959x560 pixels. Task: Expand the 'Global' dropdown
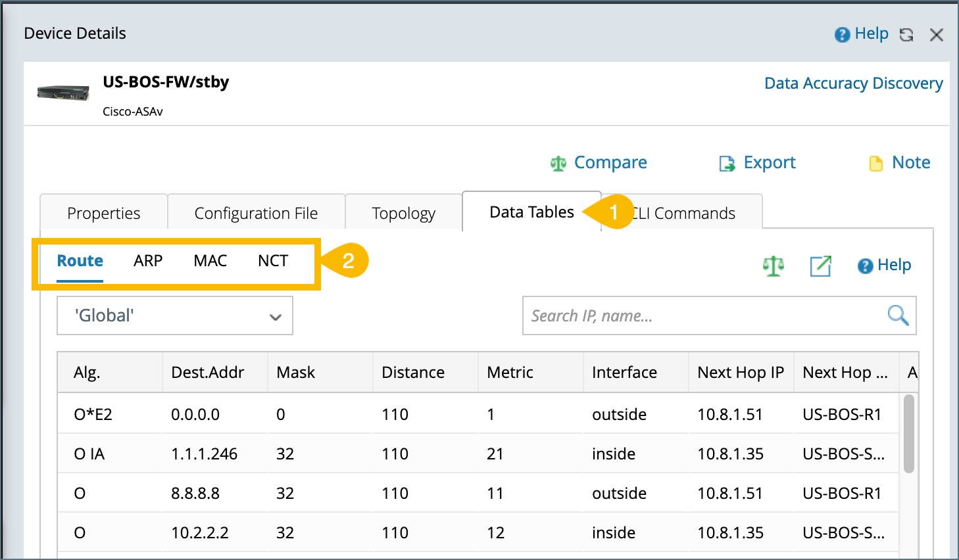tap(175, 315)
